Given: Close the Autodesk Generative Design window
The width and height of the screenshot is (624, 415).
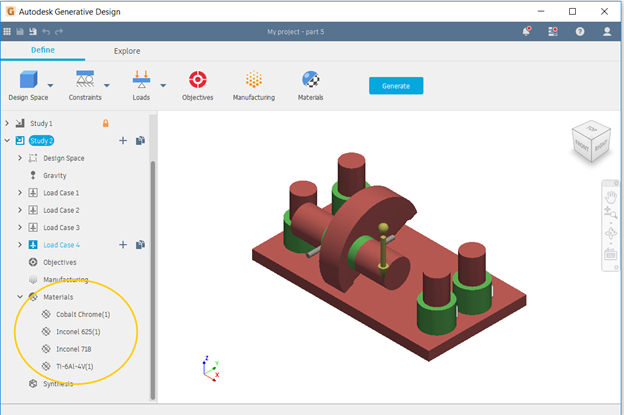Looking at the screenshot, I should click(604, 12).
